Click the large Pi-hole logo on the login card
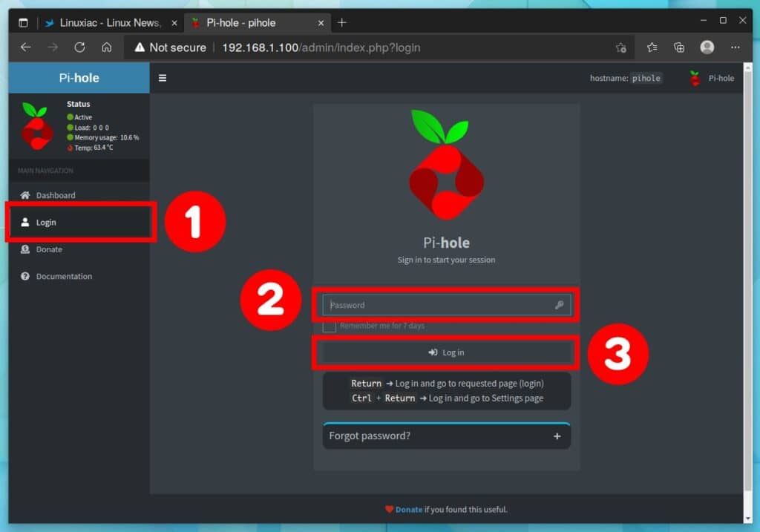This screenshot has height=532, width=760. tap(446, 165)
